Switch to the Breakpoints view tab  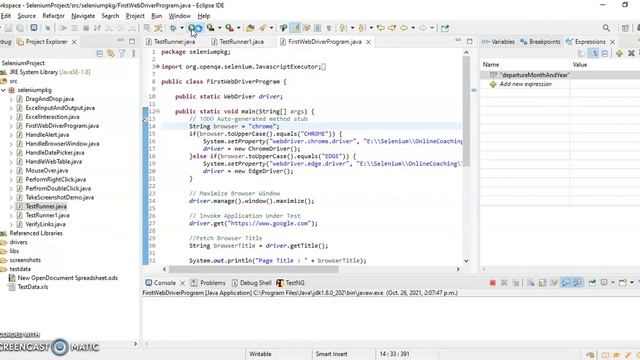[540, 42]
